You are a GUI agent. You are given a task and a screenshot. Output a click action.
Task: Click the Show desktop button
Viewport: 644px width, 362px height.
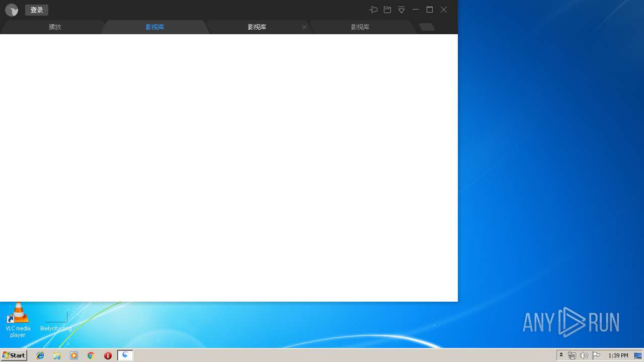click(x=638, y=355)
